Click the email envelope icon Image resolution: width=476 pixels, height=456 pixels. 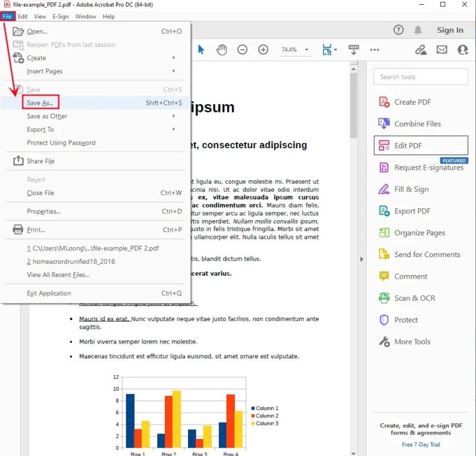point(442,50)
